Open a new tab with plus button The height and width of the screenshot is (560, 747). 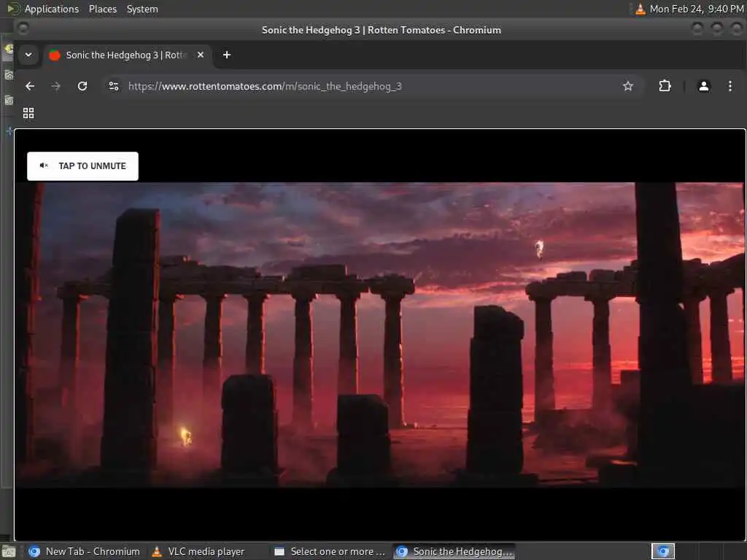227,55
